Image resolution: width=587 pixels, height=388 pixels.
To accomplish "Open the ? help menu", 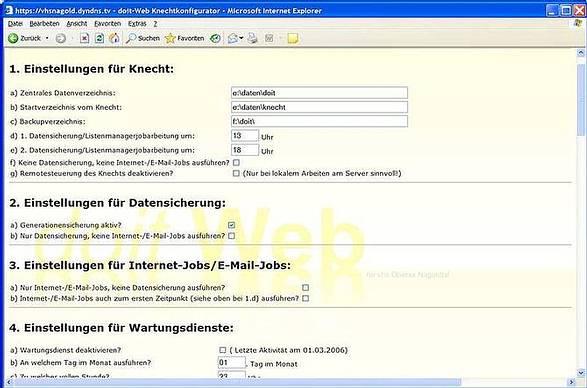I will tap(155, 24).
